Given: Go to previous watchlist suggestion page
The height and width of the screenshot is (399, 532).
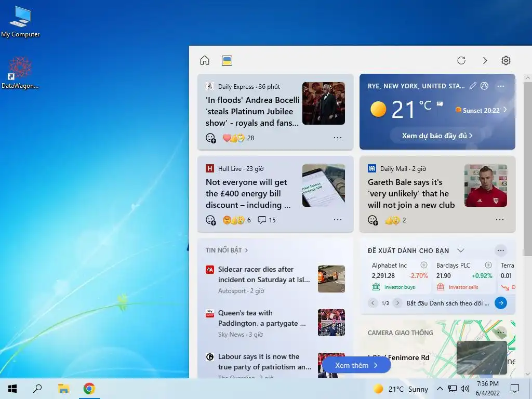Looking at the screenshot, I should (373, 303).
